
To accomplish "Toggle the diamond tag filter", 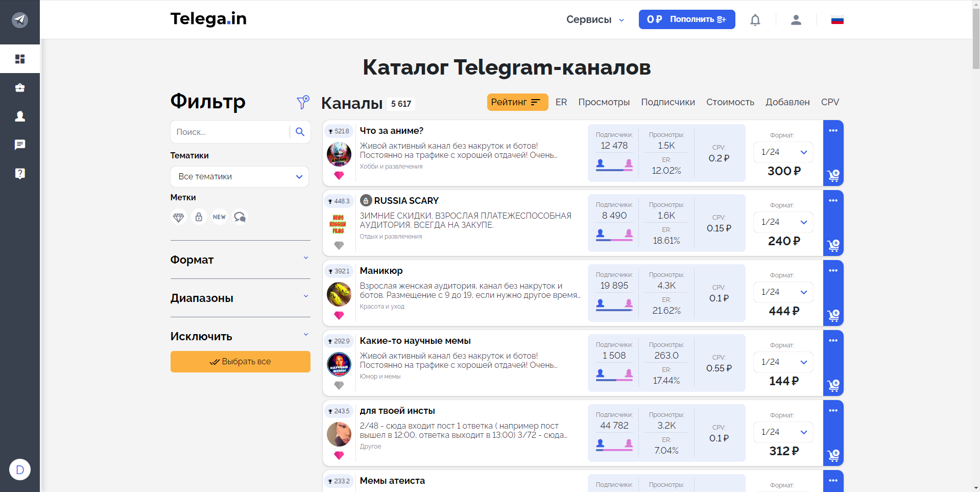I will (178, 217).
